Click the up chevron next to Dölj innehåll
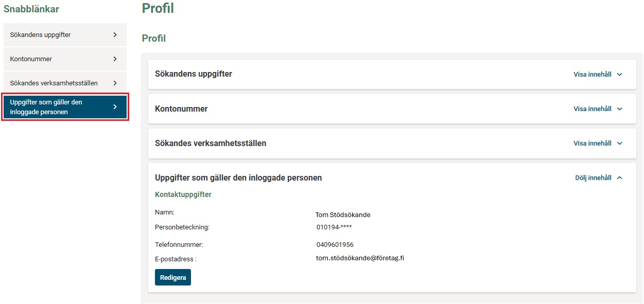Image resolution: width=644 pixels, height=304 pixels. click(x=619, y=178)
